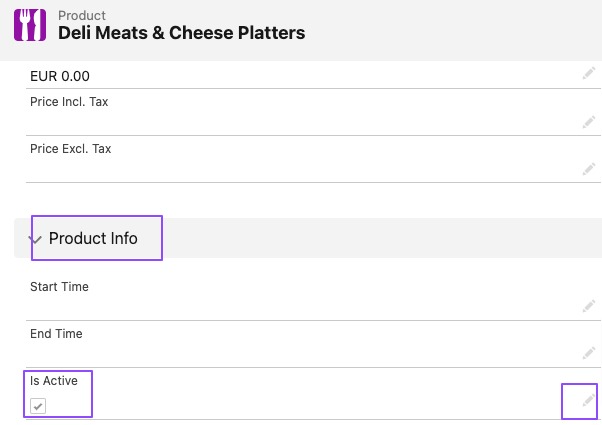Viewport: 602px width, 425px height.
Task: Click the Price Excl. Tax label
Action: click(70, 149)
